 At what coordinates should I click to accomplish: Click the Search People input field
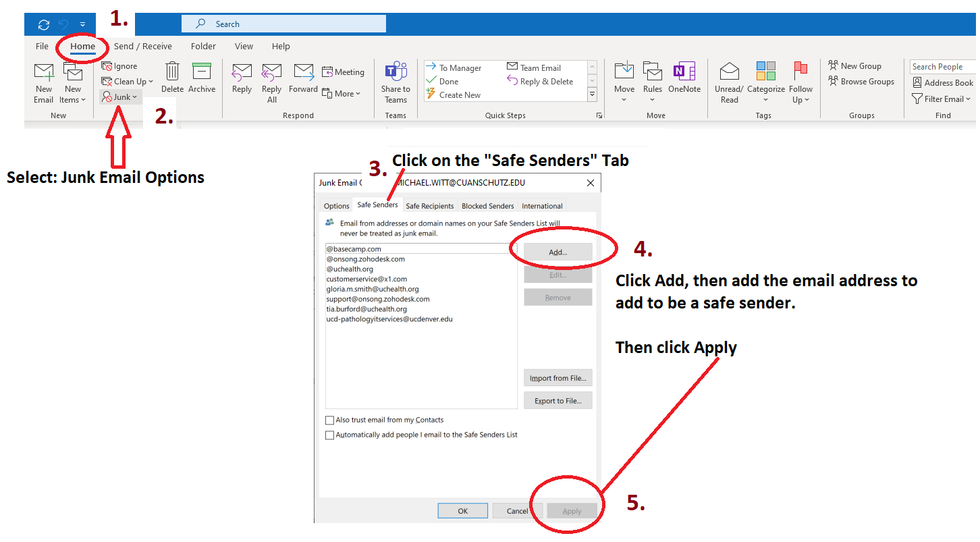click(x=942, y=67)
